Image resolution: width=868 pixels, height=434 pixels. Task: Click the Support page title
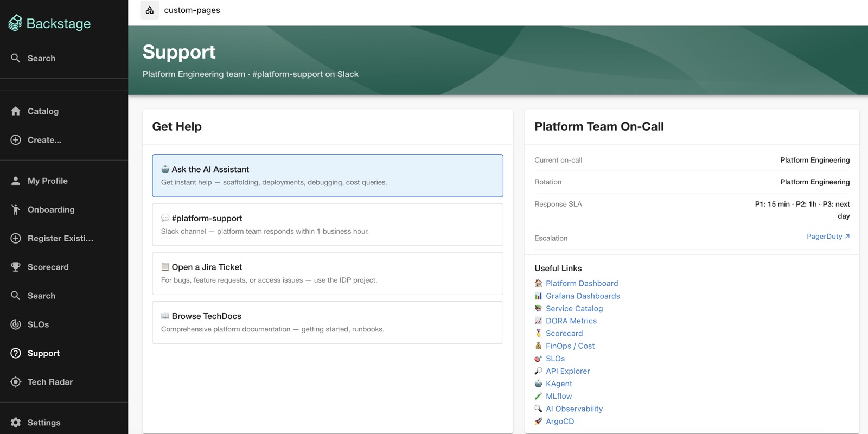click(179, 52)
